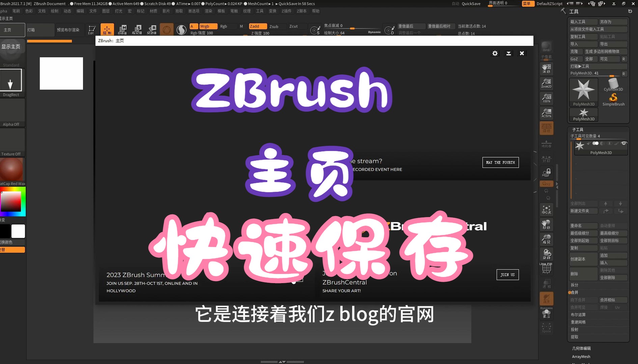Open the 渲染 (Render) menu
The height and width of the screenshot is (364, 638).
(x=209, y=11)
